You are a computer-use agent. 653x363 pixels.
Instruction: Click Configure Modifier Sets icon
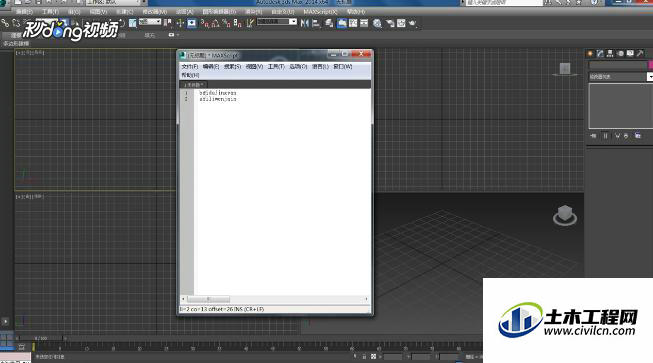click(x=638, y=136)
